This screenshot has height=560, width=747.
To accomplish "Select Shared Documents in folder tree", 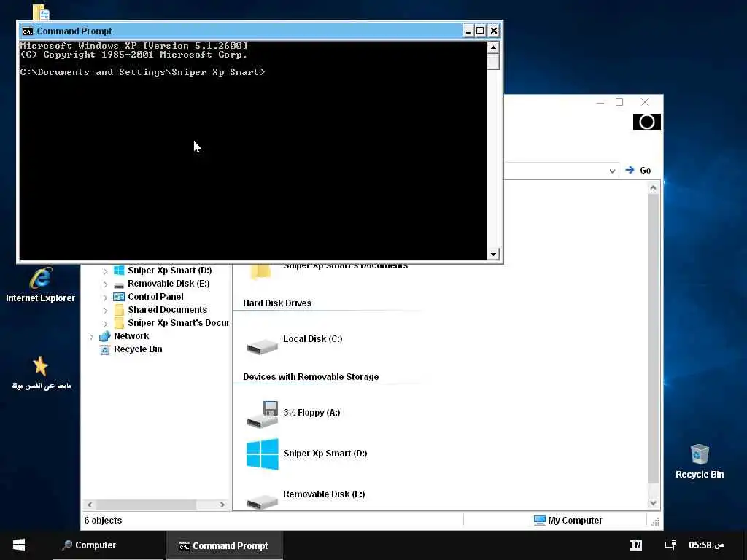I will [167, 309].
